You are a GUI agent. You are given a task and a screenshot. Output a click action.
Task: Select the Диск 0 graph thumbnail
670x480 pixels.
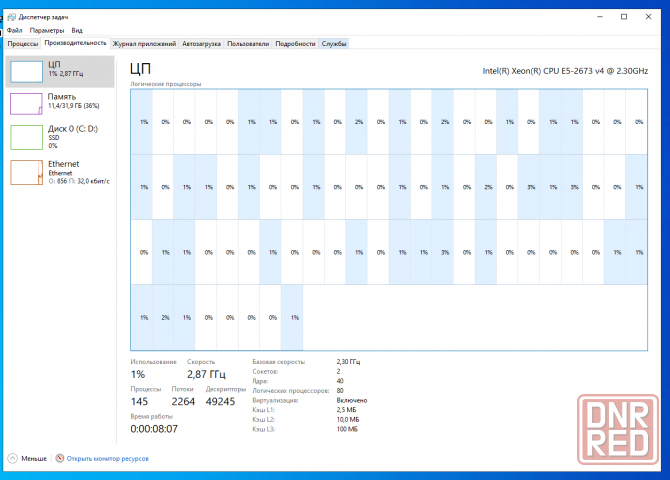click(26, 137)
